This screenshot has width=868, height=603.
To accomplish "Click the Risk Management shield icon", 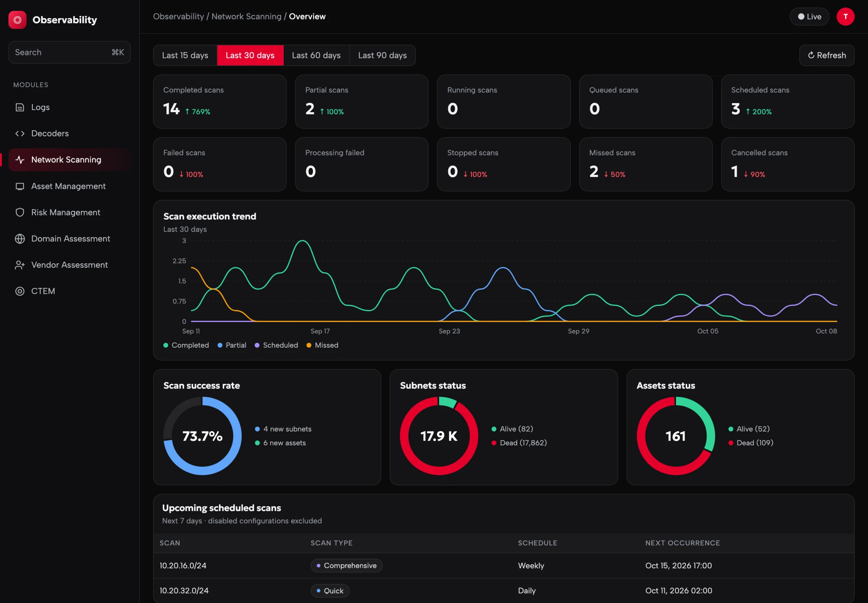I will [x=20, y=212].
